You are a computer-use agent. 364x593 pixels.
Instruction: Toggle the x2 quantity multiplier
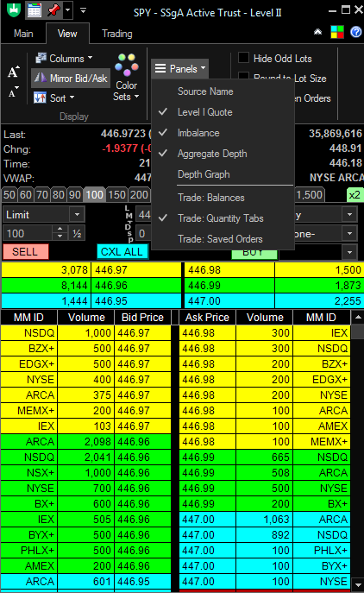point(355,195)
